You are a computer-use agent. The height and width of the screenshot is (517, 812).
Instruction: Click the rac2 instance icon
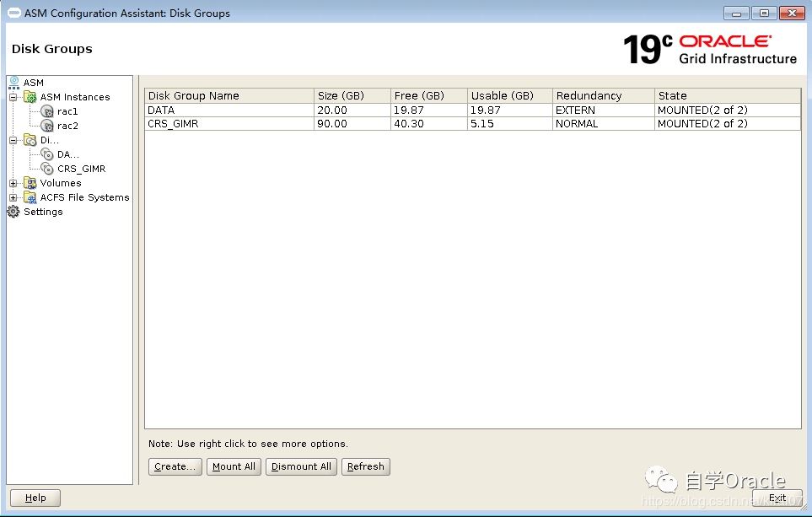47,126
